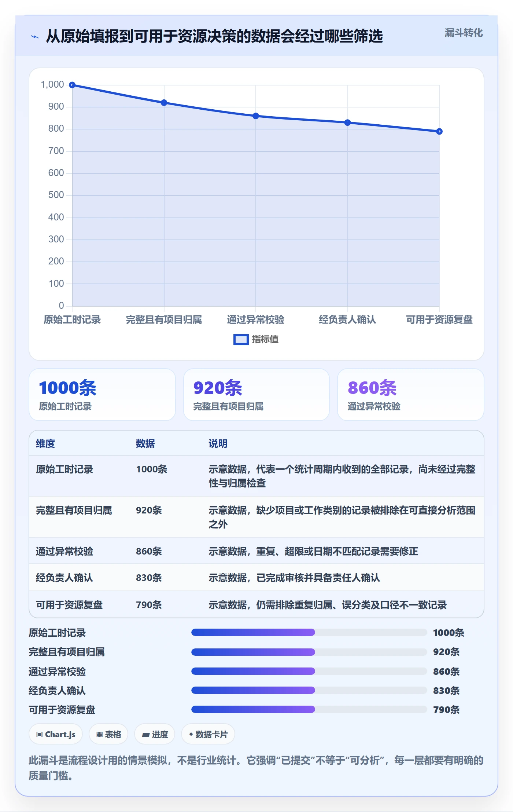
Task: Click the 500 label on the chart's vertical axis
Action: 56,195
